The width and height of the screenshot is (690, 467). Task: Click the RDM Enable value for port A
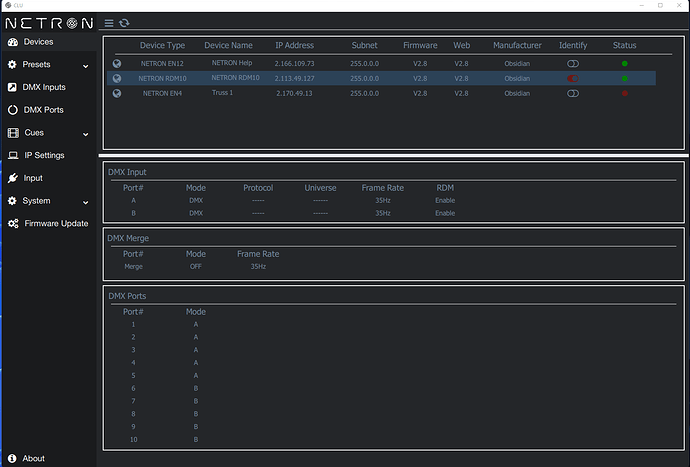pos(445,200)
